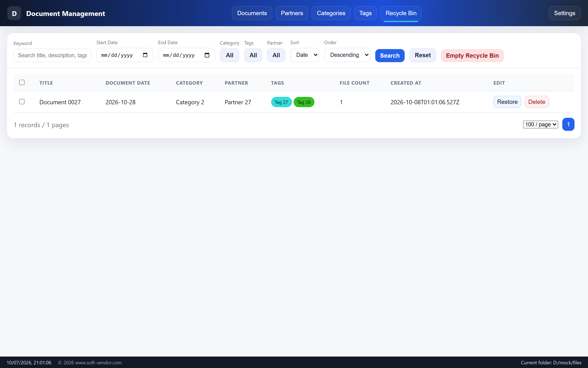This screenshot has width=588, height=368.
Task: Reset the search filters
Action: click(x=423, y=55)
